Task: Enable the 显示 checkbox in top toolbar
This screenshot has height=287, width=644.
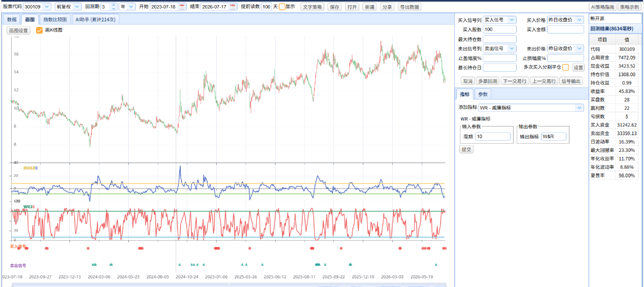Action: pyautogui.click(x=282, y=7)
